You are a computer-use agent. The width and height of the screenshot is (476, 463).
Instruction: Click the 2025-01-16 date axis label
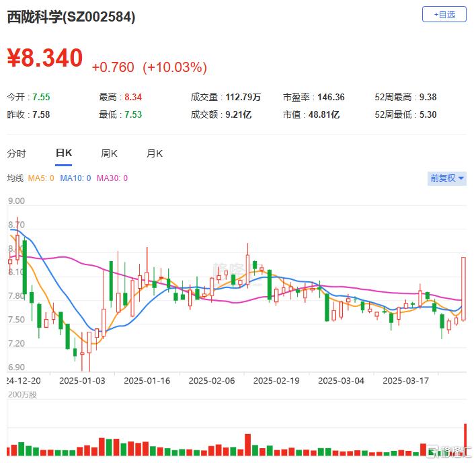point(147,381)
